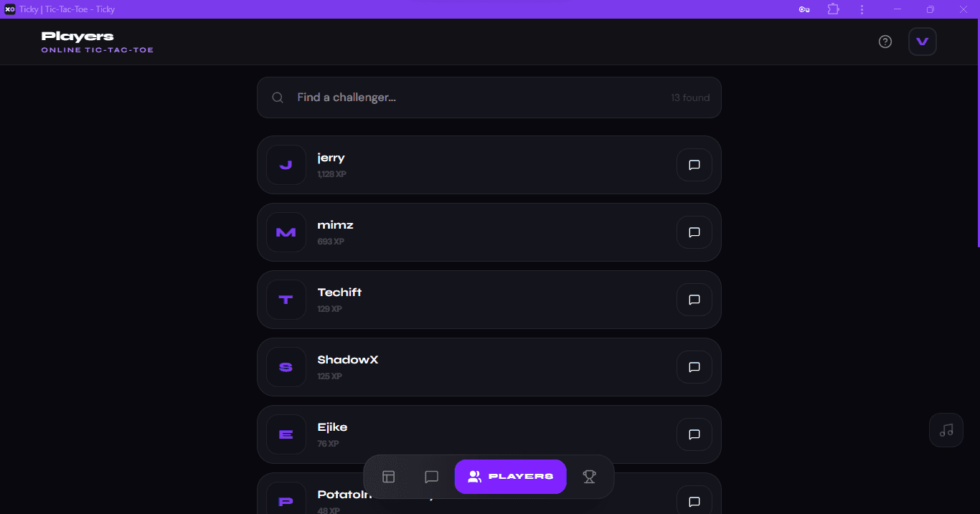Open the browser three-dot menu
The width and height of the screenshot is (980, 514).
(x=862, y=9)
